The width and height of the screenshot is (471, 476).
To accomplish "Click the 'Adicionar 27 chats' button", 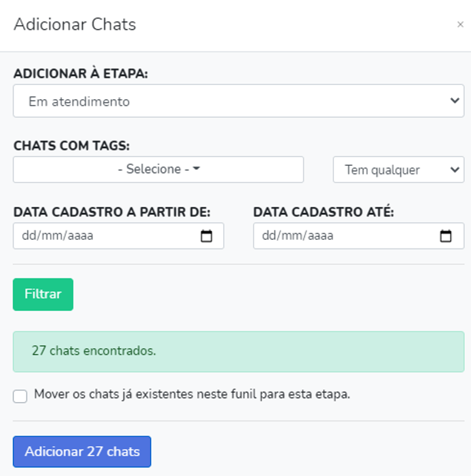I will click(x=82, y=452).
